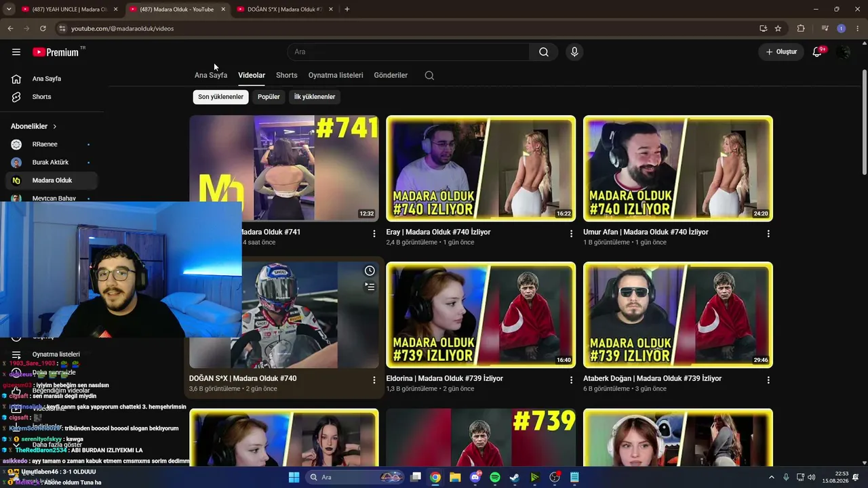
Task: Bookmark this page with the star icon
Action: tap(778, 28)
